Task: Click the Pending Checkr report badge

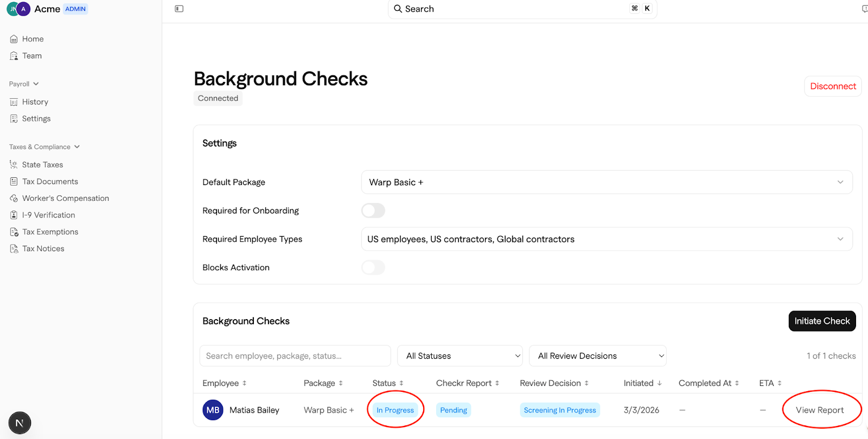Action: point(454,410)
